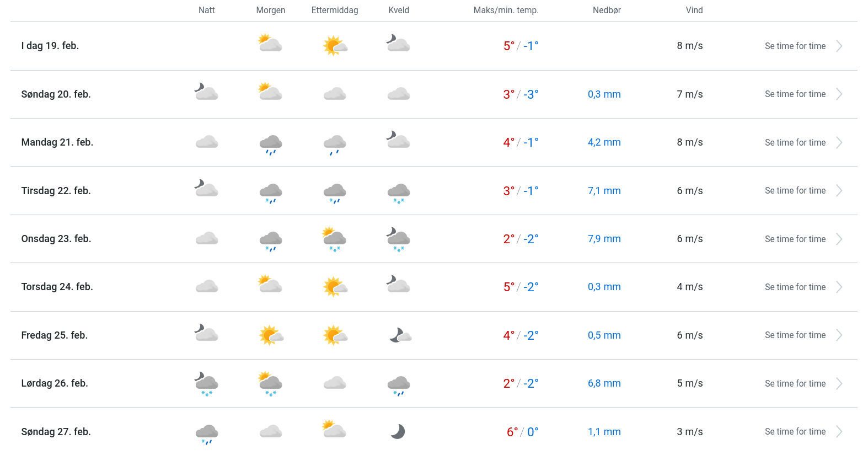
Task: Click the Maks/min. temp. column header
Action: (506, 10)
